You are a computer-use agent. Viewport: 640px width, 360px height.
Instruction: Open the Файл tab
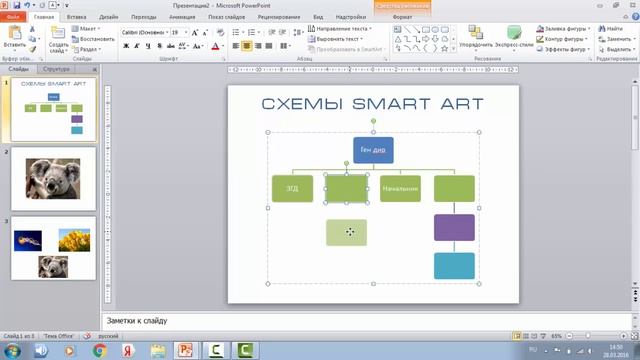pos(13,17)
